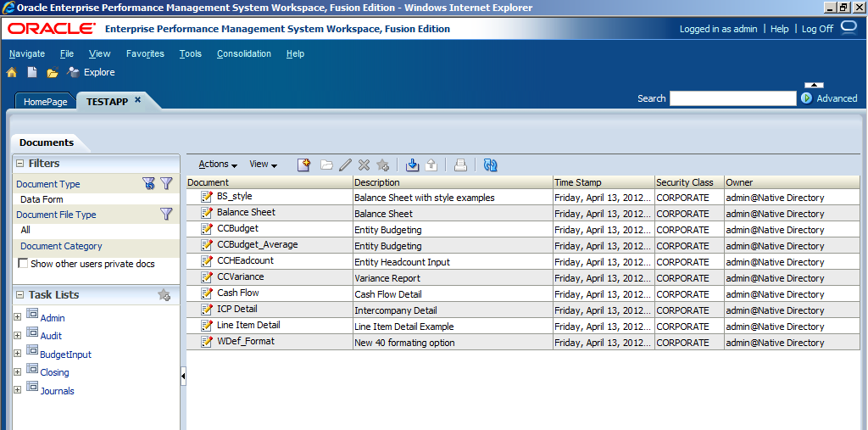Expand the Journals task list node

coord(17,390)
